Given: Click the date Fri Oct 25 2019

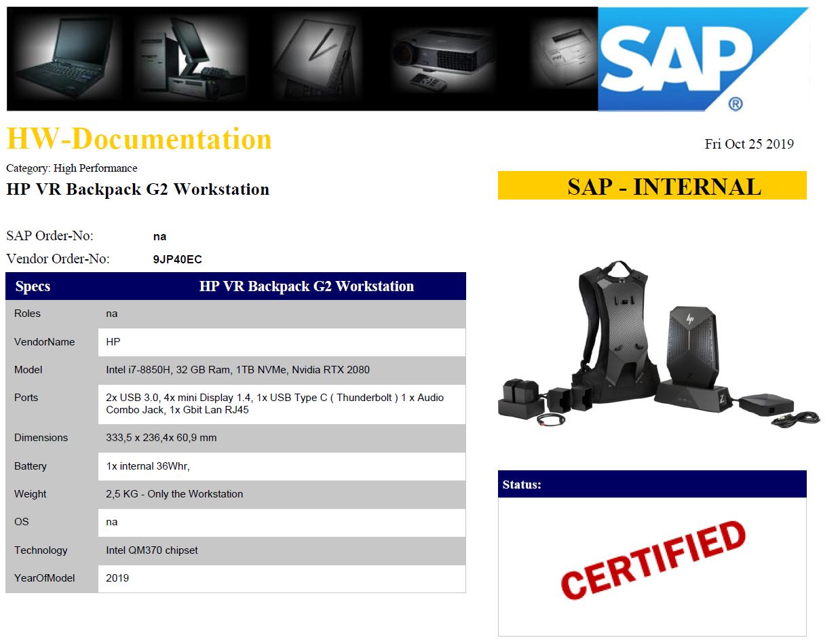Looking at the screenshot, I should click(749, 144).
